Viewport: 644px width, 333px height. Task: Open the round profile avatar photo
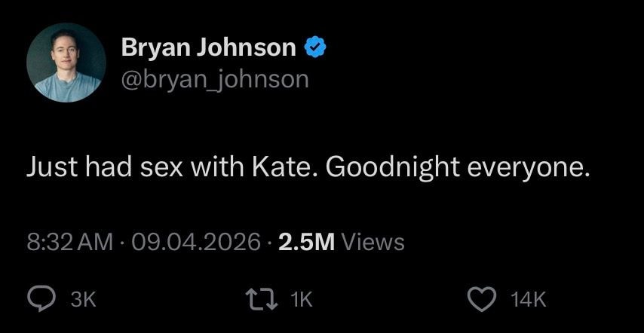click(66, 63)
